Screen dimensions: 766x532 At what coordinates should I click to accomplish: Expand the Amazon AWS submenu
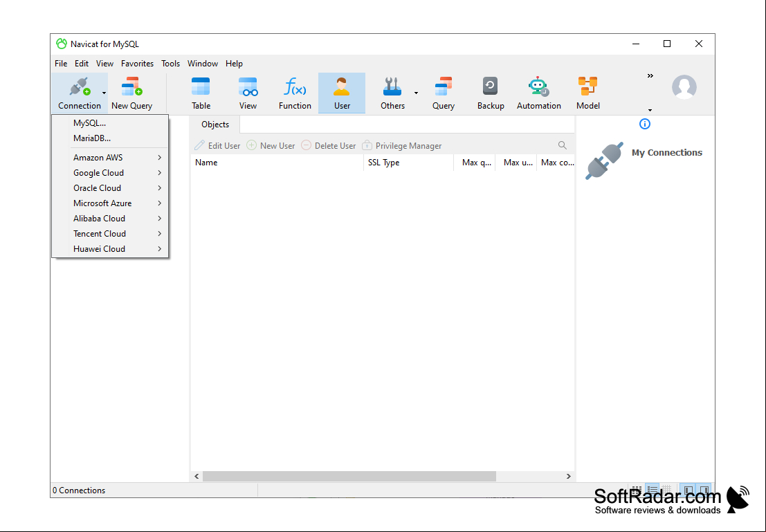[x=110, y=157]
